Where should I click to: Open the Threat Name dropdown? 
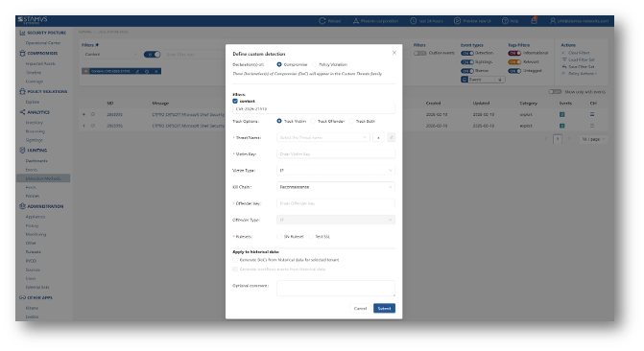coord(323,137)
